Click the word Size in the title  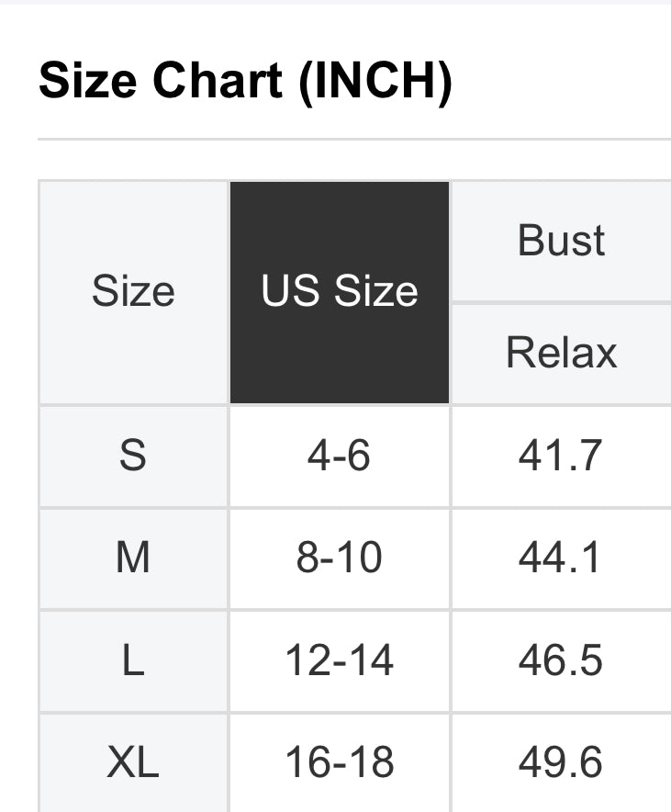[87, 82]
